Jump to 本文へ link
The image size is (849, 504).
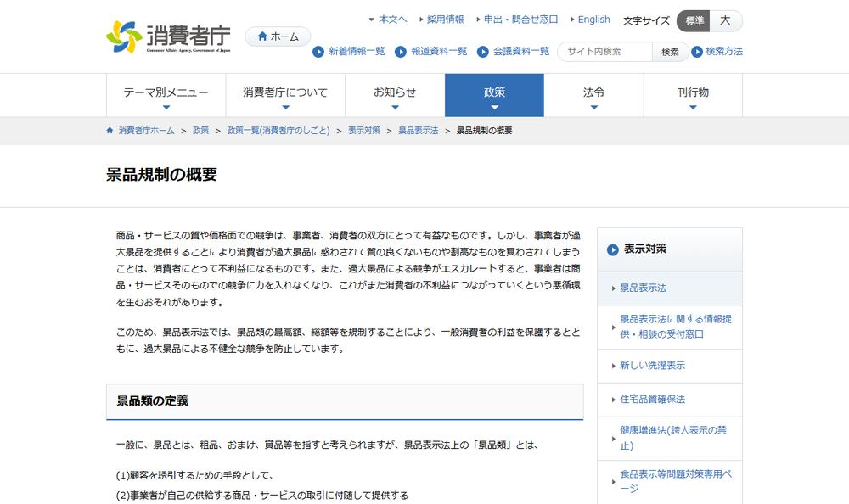[x=392, y=20]
